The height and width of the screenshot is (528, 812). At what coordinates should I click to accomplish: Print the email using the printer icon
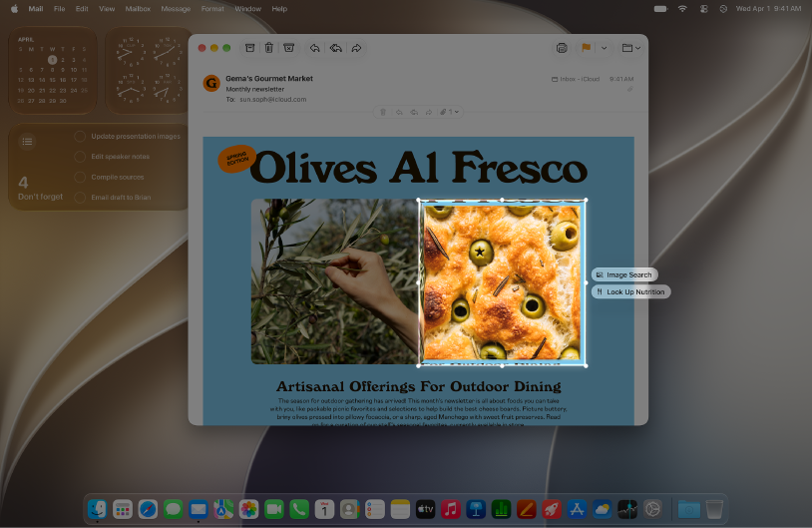point(562,48)
